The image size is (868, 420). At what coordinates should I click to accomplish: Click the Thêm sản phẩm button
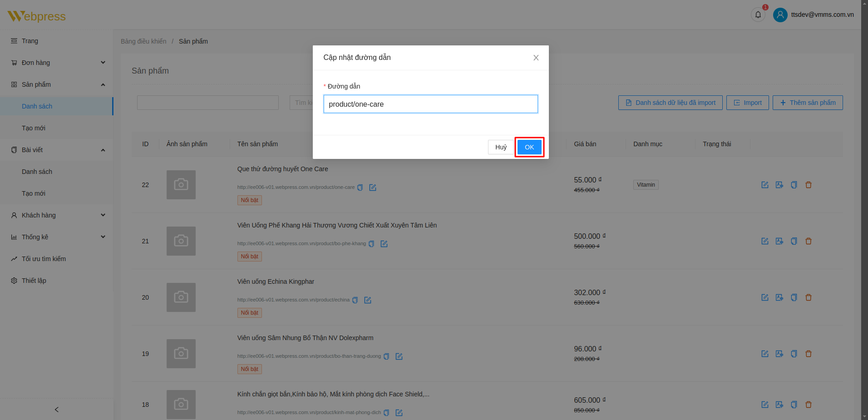[807, 103]
